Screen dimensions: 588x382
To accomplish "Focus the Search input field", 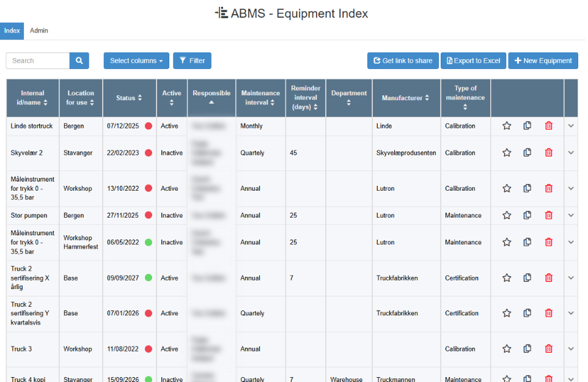I will (x=38, y=61).
